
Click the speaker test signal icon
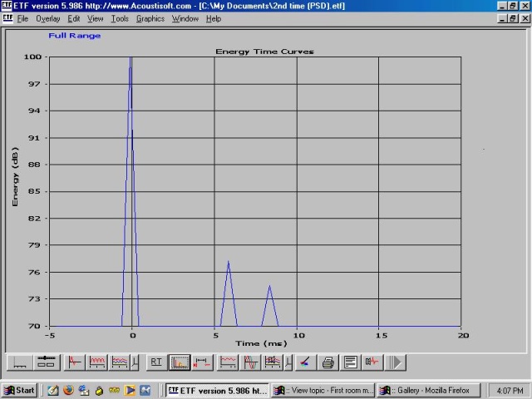click(x=372, y=362)
